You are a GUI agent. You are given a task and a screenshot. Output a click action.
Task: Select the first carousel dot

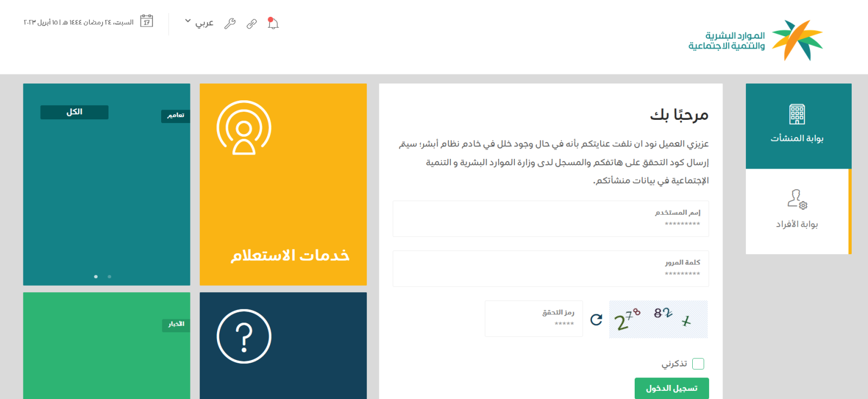[96, 276]
